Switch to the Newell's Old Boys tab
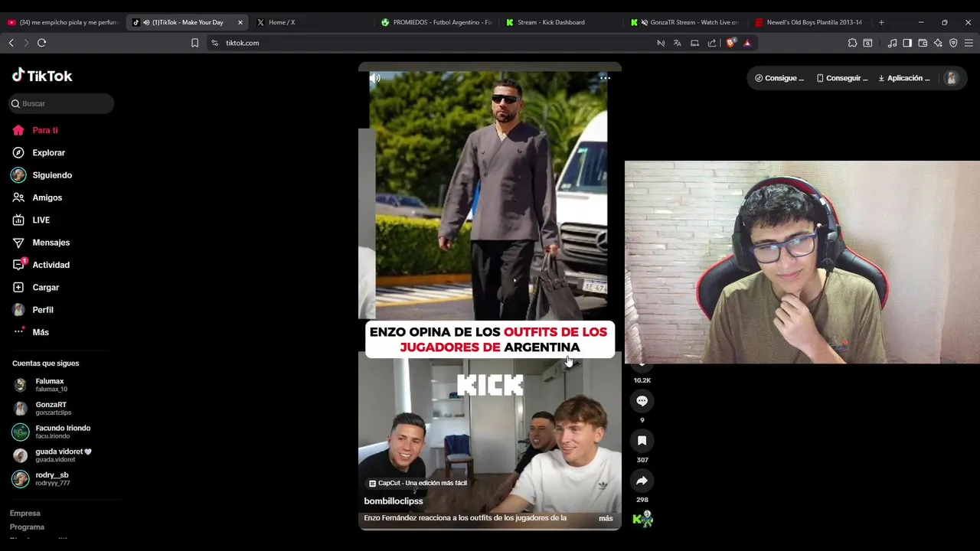This screenshot has height=551, width=980. point(808,22)
